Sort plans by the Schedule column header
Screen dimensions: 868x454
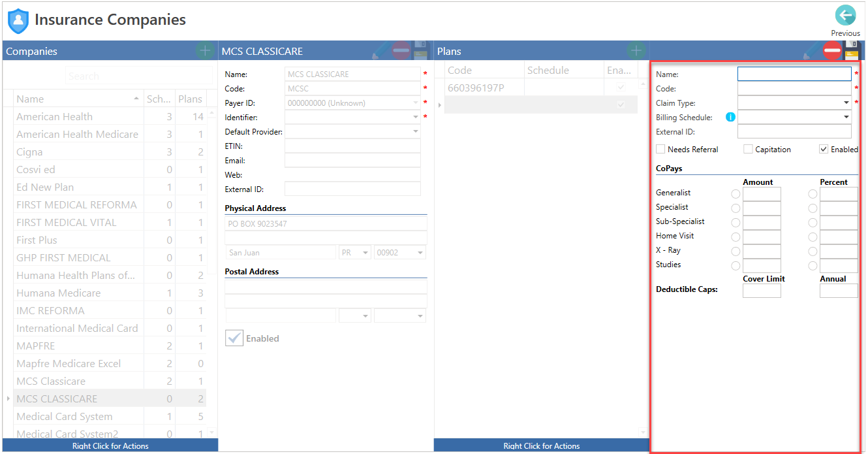click(x=565, y=70)
